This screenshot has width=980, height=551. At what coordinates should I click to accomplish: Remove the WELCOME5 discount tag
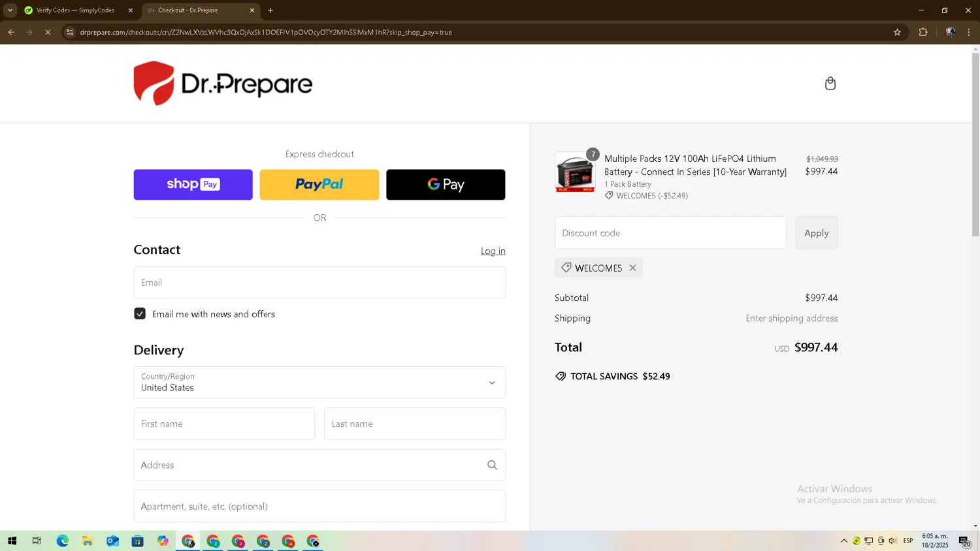click(x=632, y=268)
